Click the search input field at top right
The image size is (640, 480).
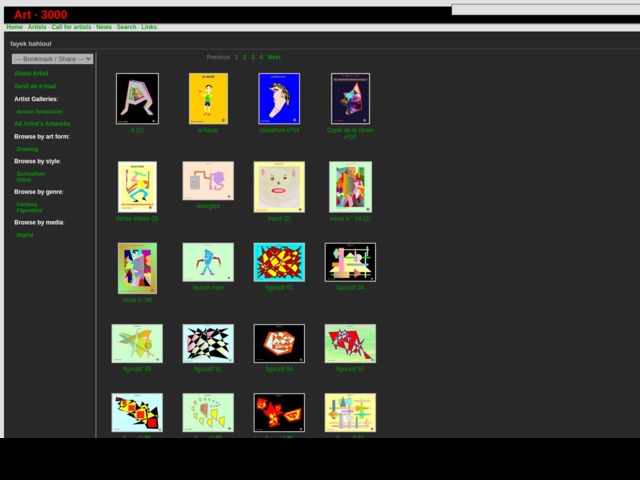click(545, 10)
